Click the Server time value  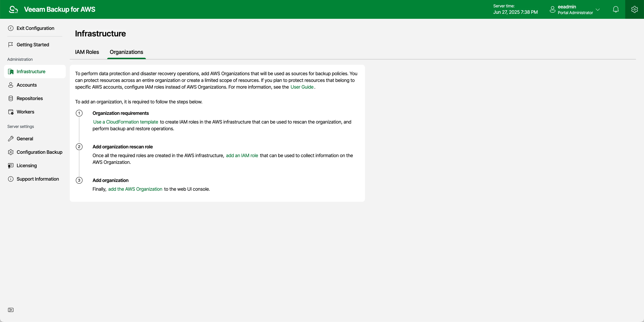(x=515, y=12)
